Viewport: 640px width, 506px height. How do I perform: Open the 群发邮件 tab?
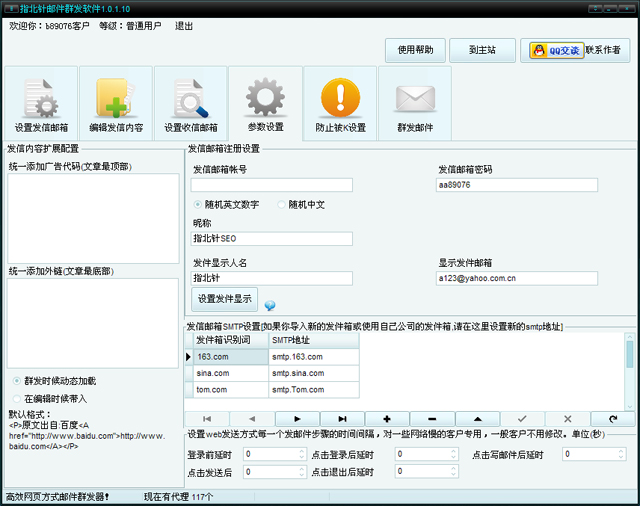(415, 104)
